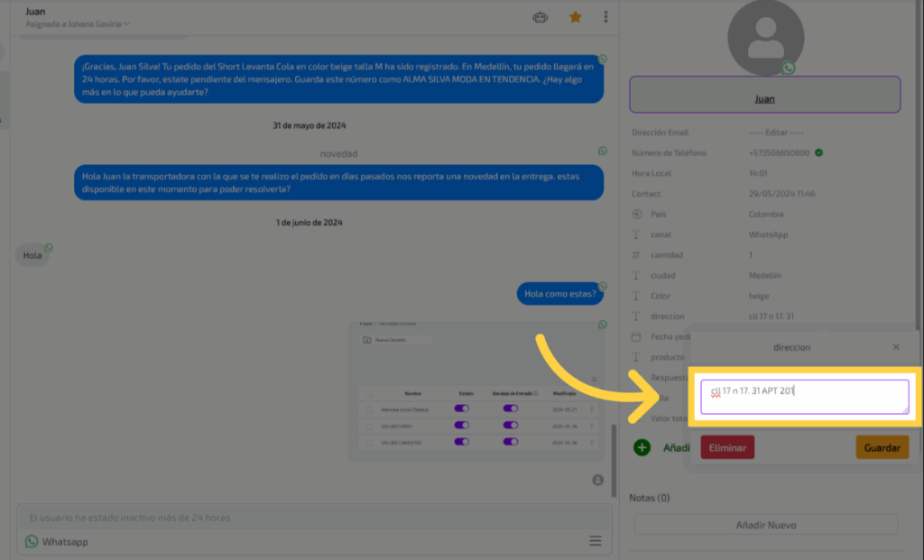Click the direccion text input field
The width and height of the screenshot is (924, 560).
[804, 397]
